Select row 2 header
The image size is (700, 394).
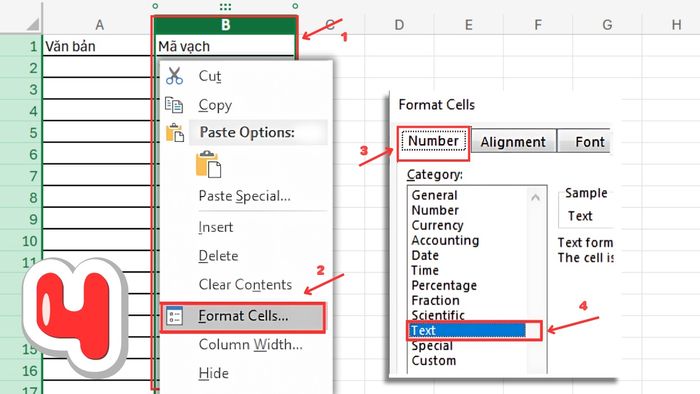click(21, 68)
